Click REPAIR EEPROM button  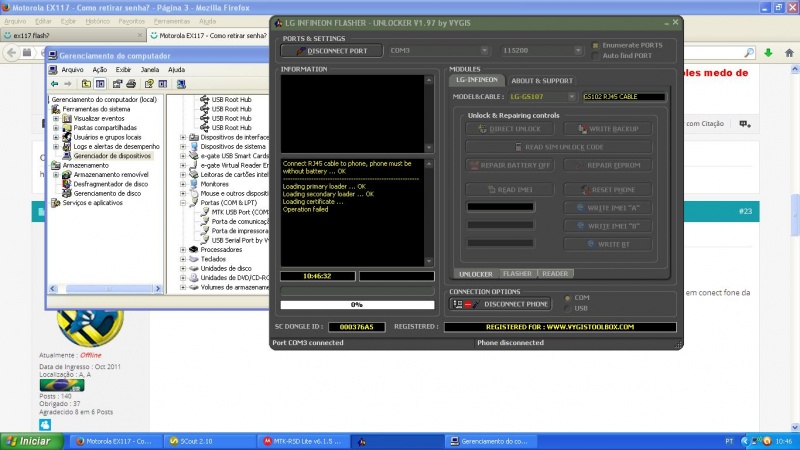608,165
